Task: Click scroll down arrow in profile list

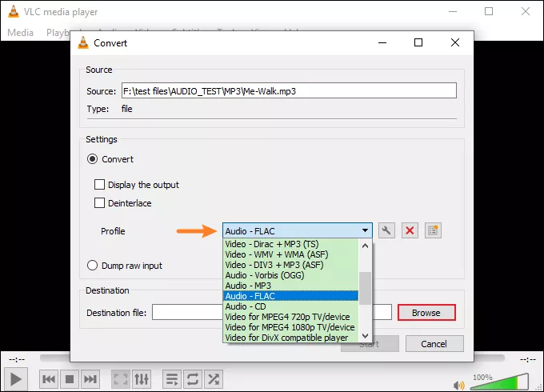Action: (x=365, y=335)
